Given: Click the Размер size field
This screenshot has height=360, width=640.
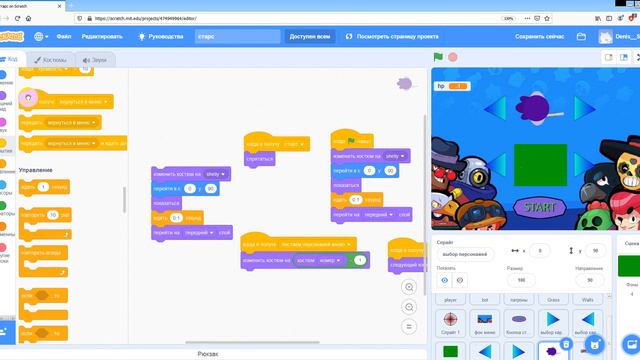Looking at the screenshot, I should [x=521, y=280].
